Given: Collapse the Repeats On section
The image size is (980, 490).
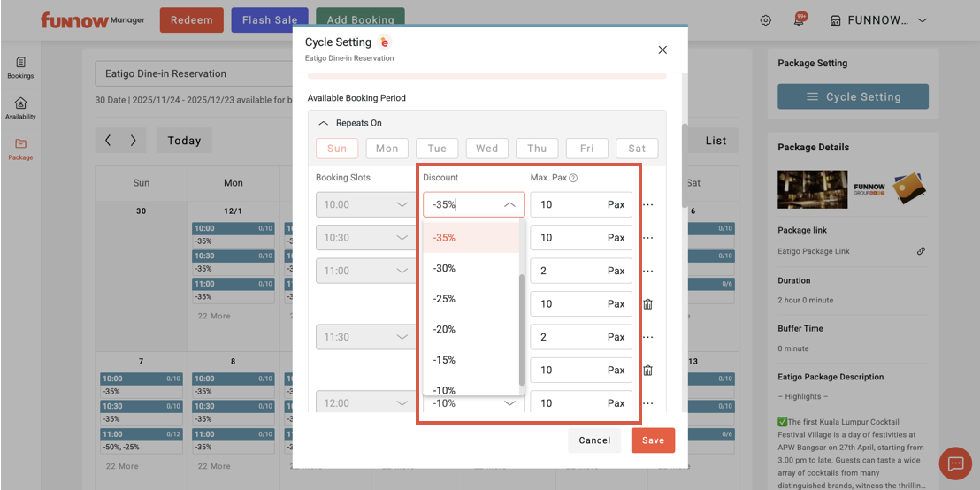Looking at the screenshot, I should click(x=324, y=123).
